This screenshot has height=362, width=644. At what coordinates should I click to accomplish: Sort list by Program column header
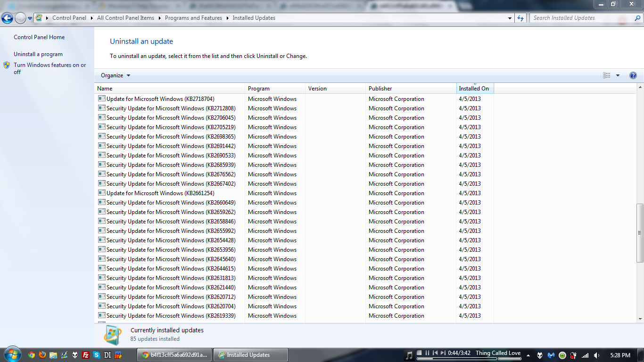275,88
